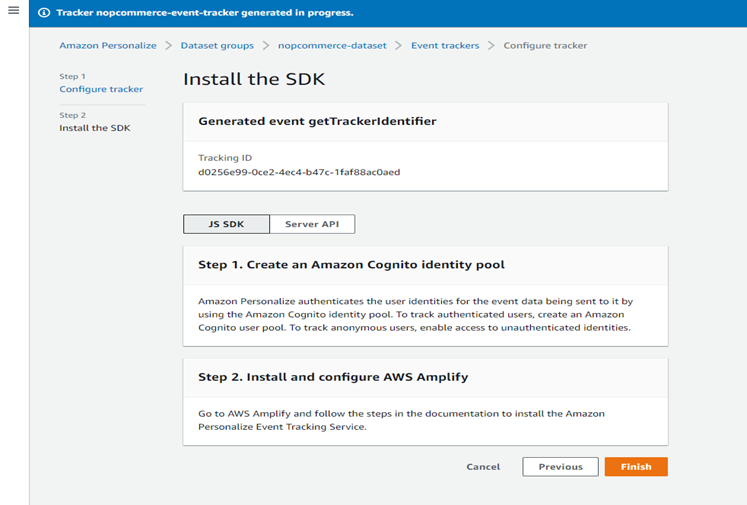Select Step 2 Install the SDK item
The image size is (747, 505).
pyautogui.click(x=95, y=128)
